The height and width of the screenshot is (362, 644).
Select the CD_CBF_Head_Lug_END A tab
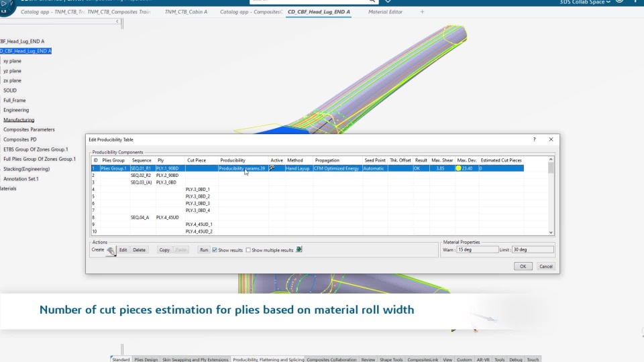[319, 12]
